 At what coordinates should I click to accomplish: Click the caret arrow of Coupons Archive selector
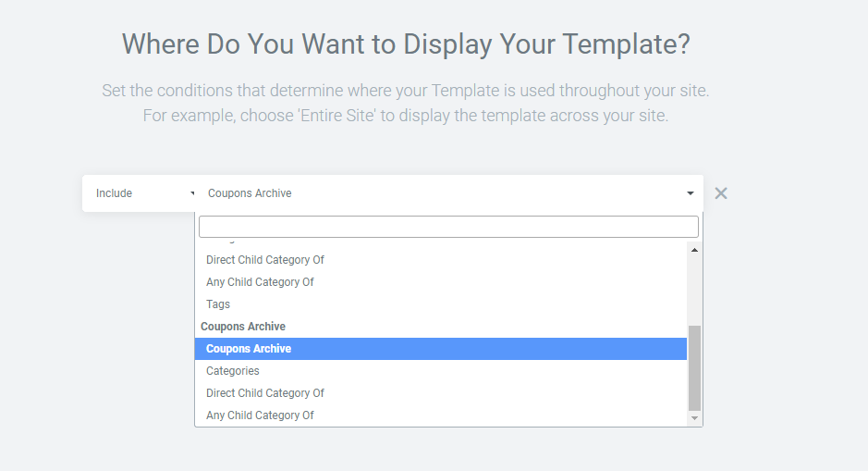690,193
